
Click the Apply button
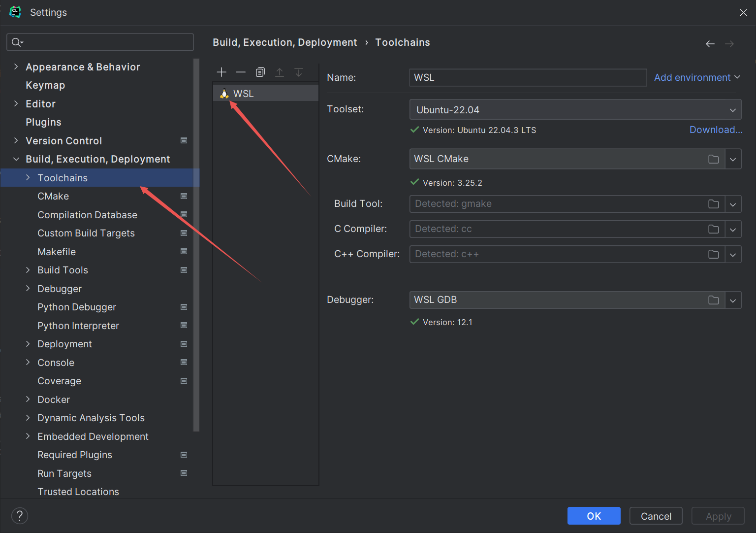(x=718, y=516)
